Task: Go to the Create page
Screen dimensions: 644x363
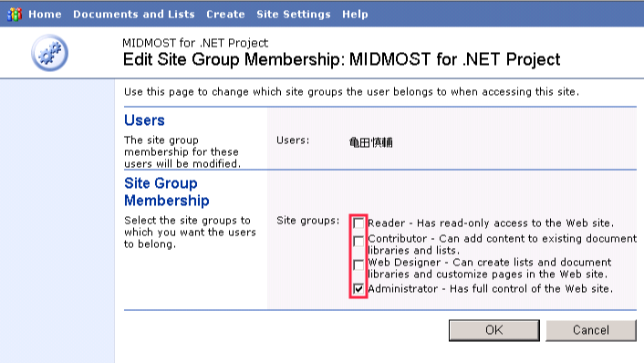Action: pos(225,15)
